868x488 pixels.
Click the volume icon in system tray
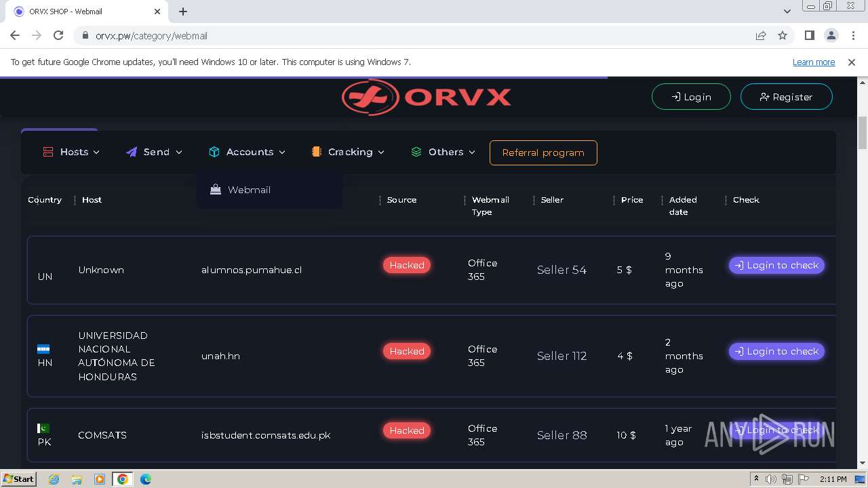(771, 479)
